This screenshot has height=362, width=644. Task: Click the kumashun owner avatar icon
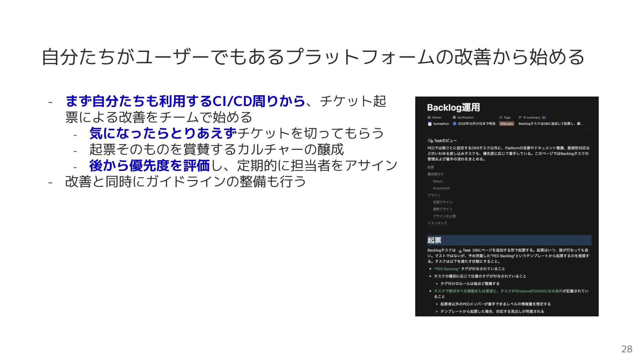click(x=430, y=124)
